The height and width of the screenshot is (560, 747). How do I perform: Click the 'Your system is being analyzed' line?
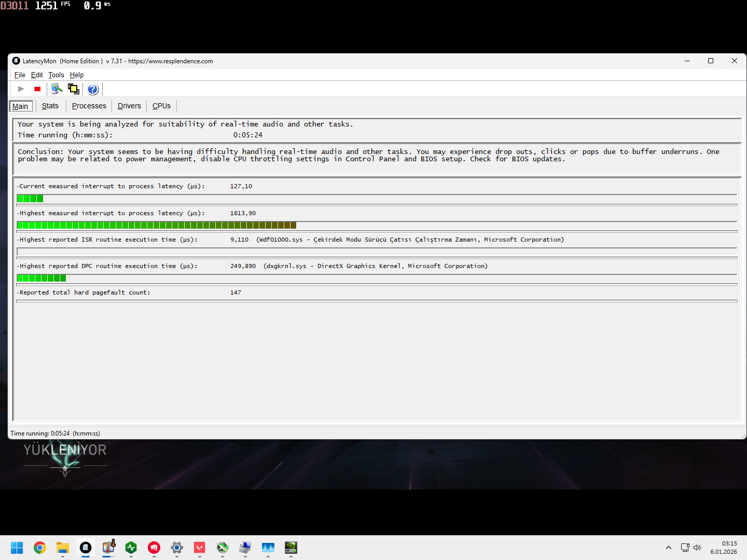pyautogui.click(x=185, y=124)
